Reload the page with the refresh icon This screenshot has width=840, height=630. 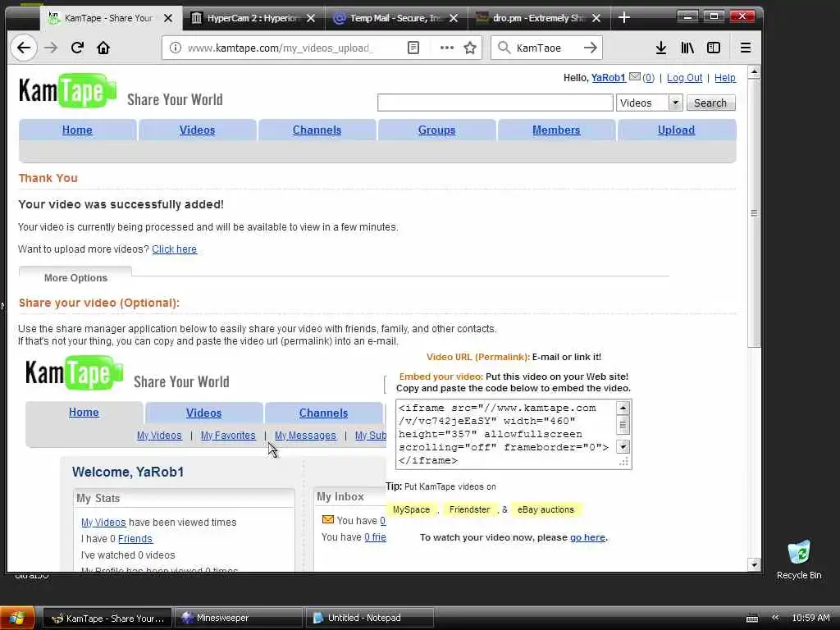77,48
